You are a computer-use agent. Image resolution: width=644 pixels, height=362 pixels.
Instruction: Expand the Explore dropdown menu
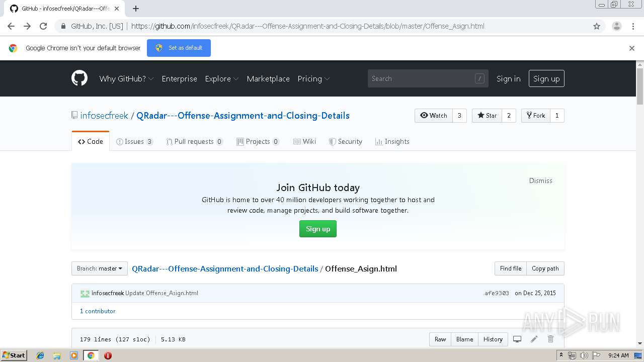click(221, 78)
